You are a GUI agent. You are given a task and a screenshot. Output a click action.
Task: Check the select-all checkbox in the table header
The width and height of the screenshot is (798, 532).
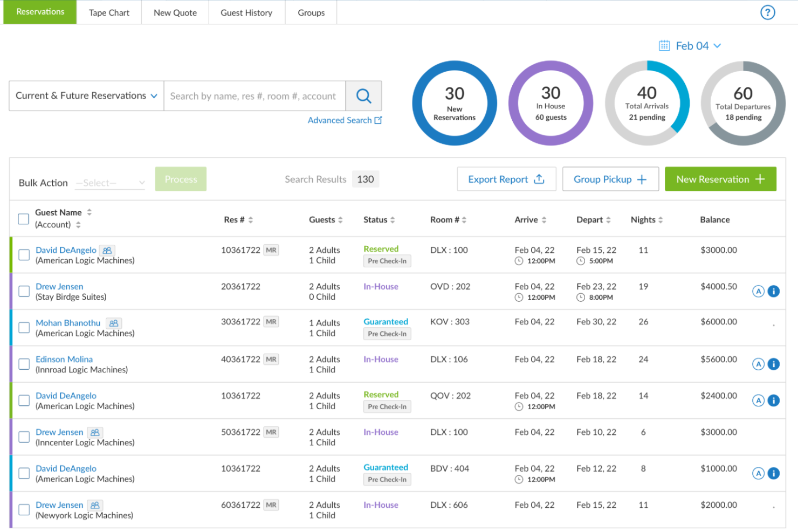click(x=23, y=219)
